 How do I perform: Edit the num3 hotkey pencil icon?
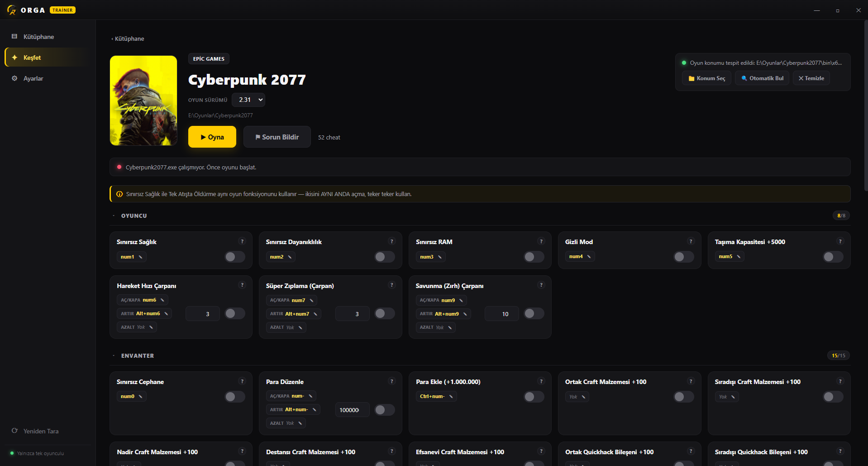[x=440, y=257]
